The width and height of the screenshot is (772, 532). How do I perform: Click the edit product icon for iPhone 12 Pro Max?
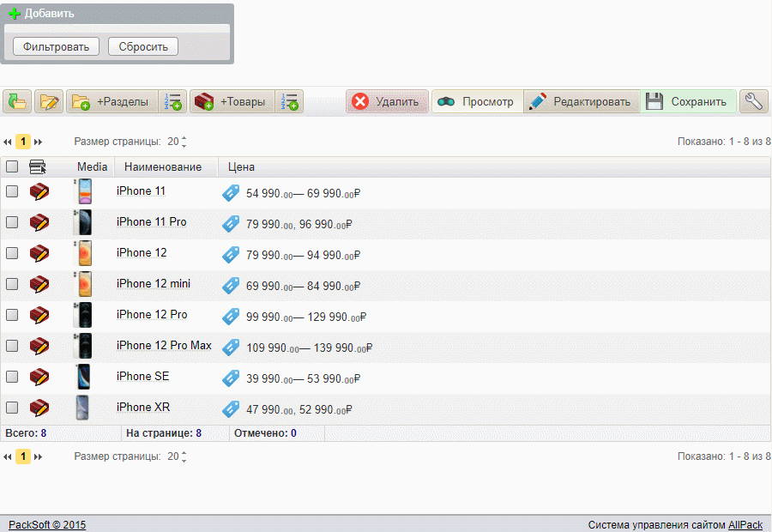39,347
